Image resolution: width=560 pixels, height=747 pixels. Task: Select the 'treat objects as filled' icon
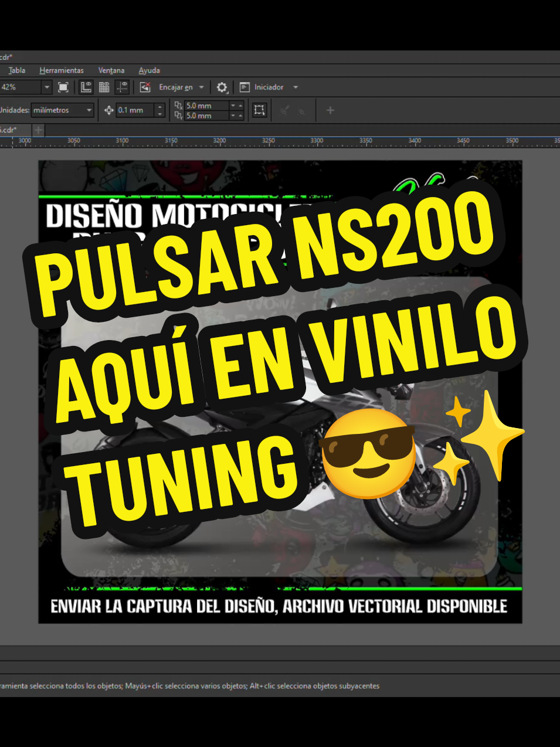[259, 110]
